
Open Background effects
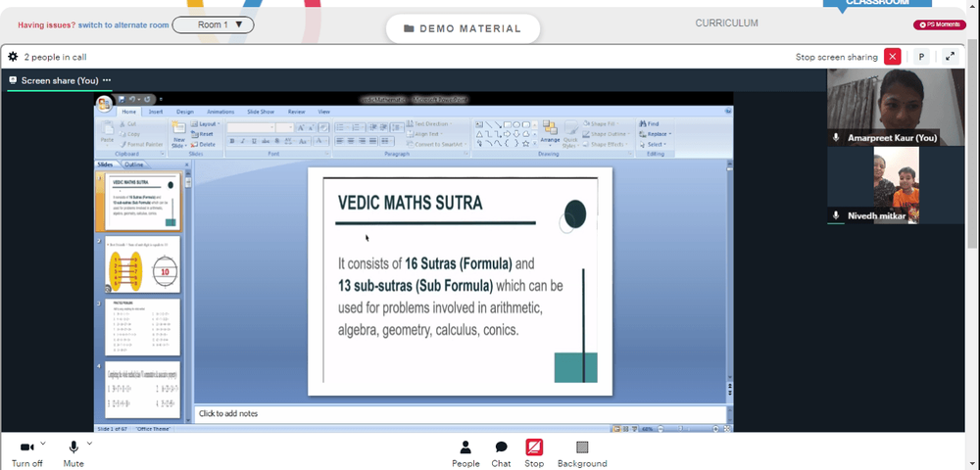(582, 453)
